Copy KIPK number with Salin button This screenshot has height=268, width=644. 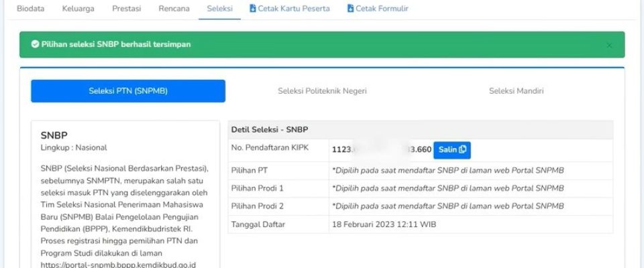[x=452, y=150]
